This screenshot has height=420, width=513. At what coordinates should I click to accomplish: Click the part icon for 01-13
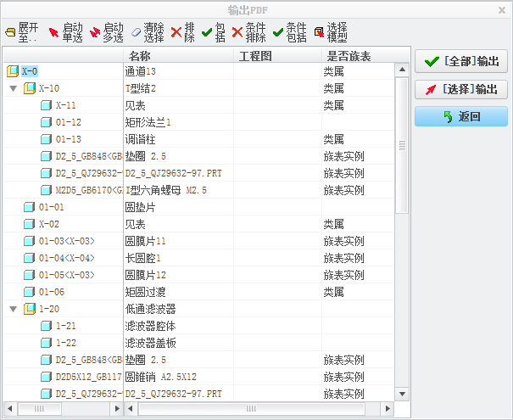click(46, 139)
